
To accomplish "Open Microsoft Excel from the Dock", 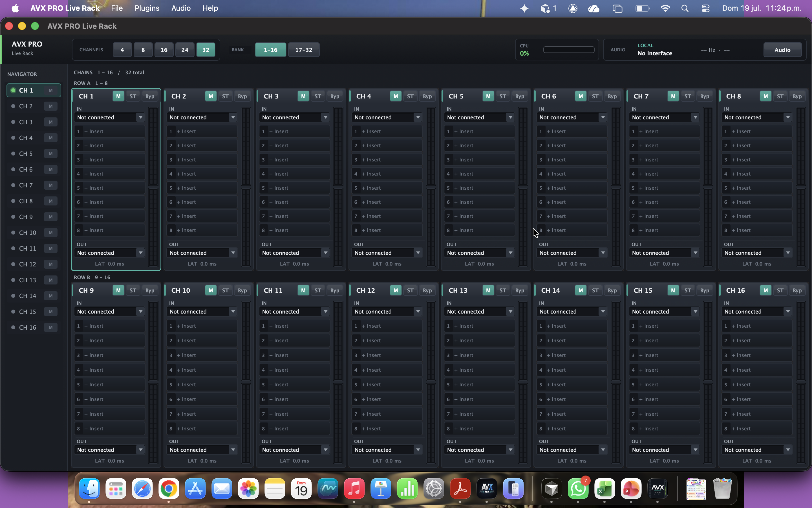I will (x=605, y=489).
